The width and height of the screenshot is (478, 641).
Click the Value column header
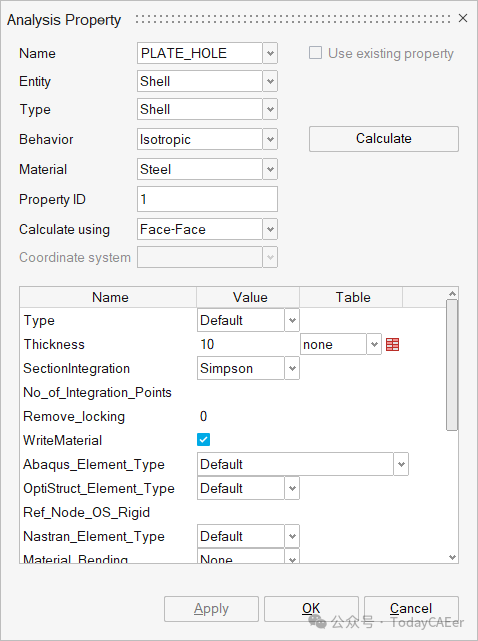point(248,297)
